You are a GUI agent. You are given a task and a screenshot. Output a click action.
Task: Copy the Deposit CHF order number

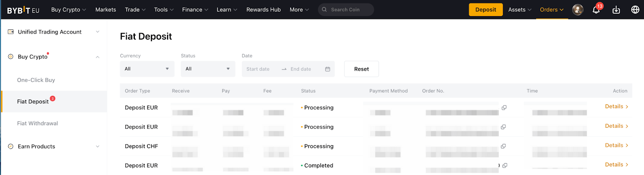click(503, 146)
